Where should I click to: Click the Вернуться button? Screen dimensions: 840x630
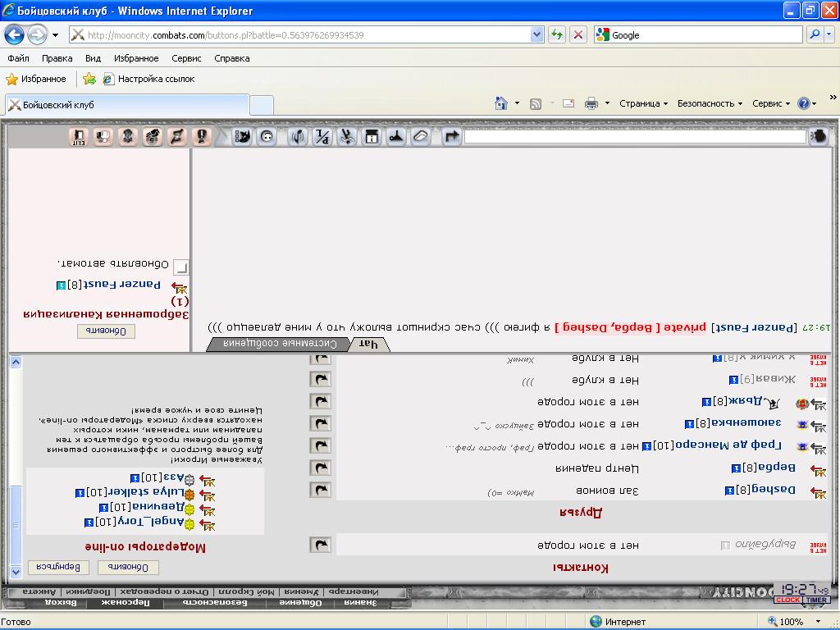pyautogui.click(x=58, y=568)
